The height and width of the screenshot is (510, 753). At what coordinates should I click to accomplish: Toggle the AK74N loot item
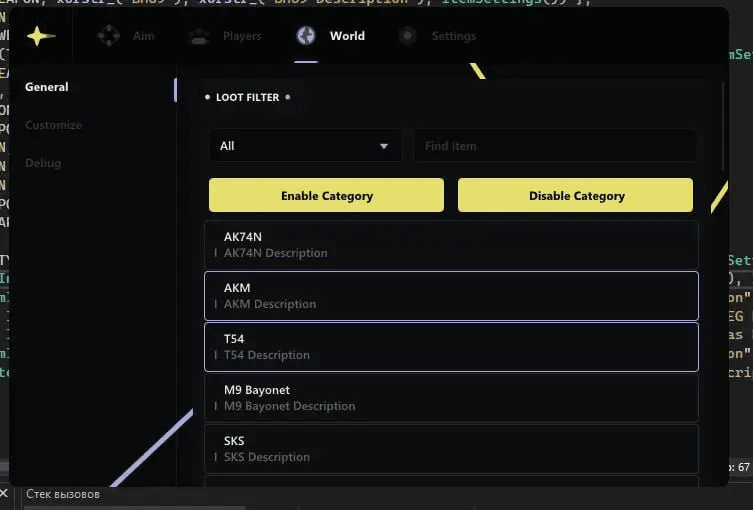(450, 245)
